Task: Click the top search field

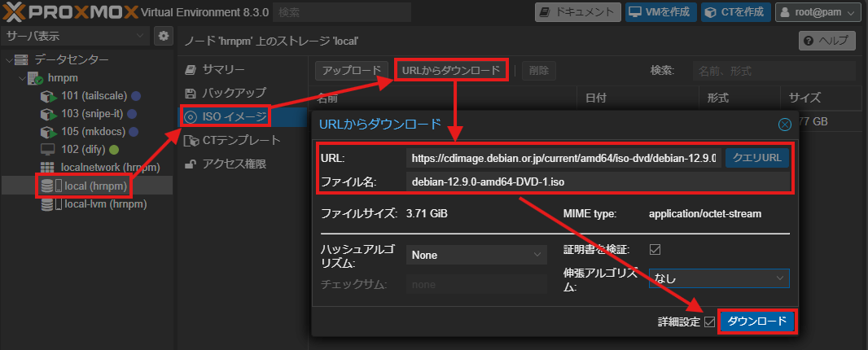Action: tap(342, 11)
